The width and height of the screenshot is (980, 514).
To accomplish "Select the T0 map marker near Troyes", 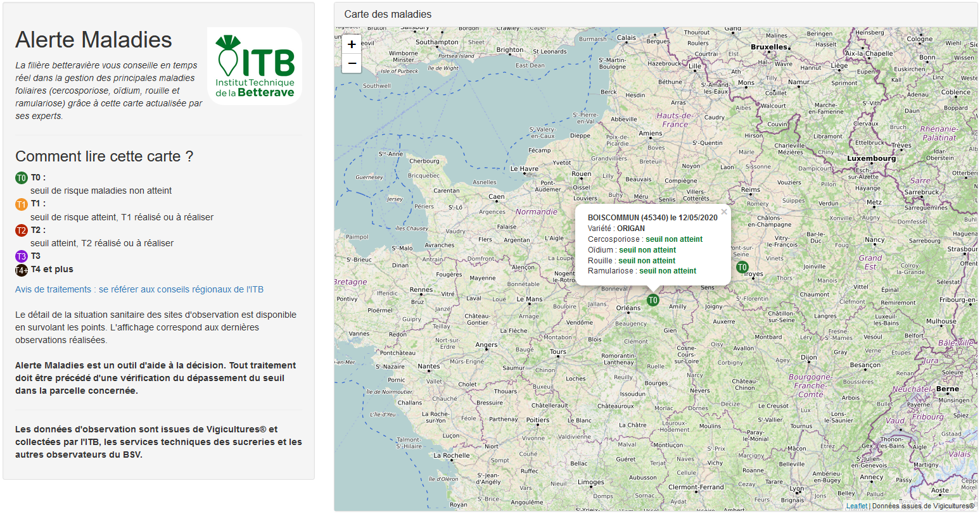I will click(742, 267).
